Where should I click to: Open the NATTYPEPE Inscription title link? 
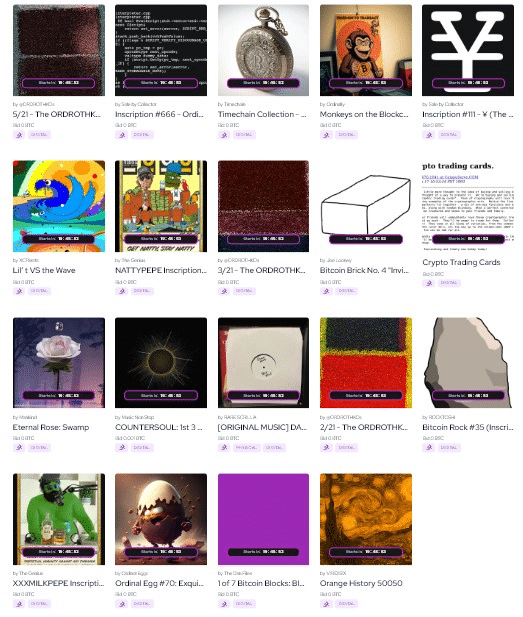coord(161,270)
